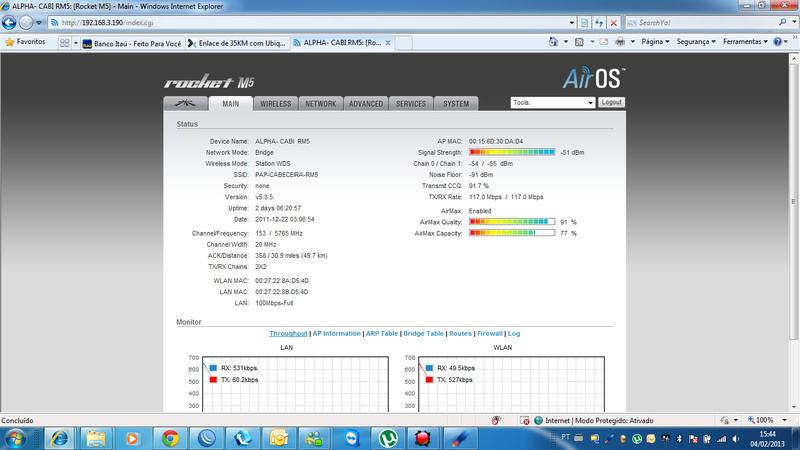
Task: Open Outlook mail icon on taskbar
Action: coord(279,439)
